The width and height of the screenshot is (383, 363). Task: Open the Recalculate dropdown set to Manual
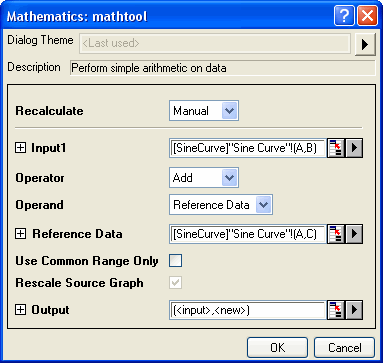coord(204,111)
